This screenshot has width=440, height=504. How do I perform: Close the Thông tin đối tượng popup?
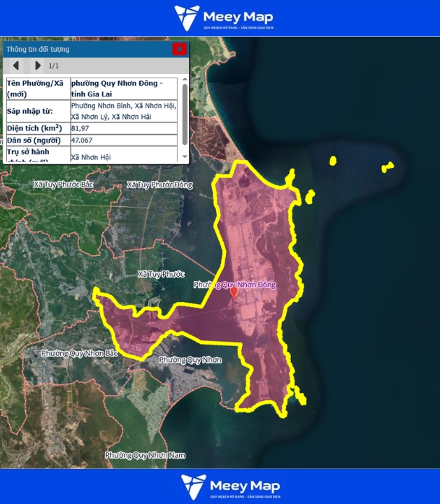180,49
